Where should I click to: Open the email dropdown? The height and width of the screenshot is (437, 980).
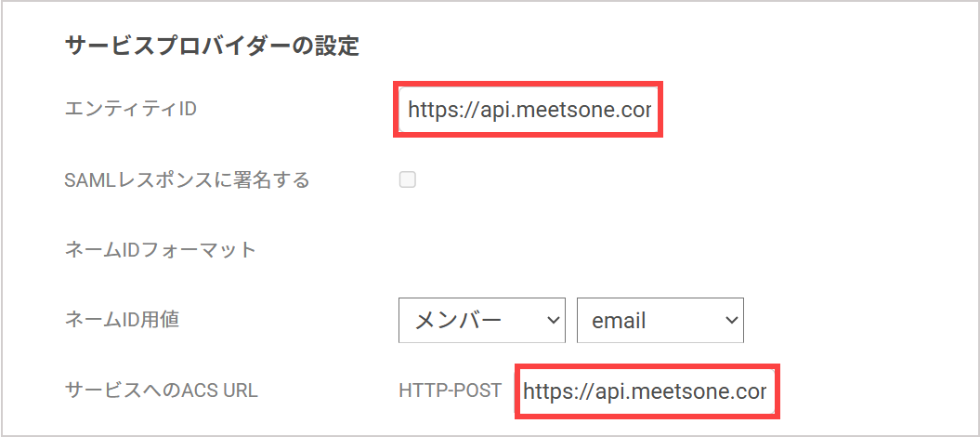(660, 320)
